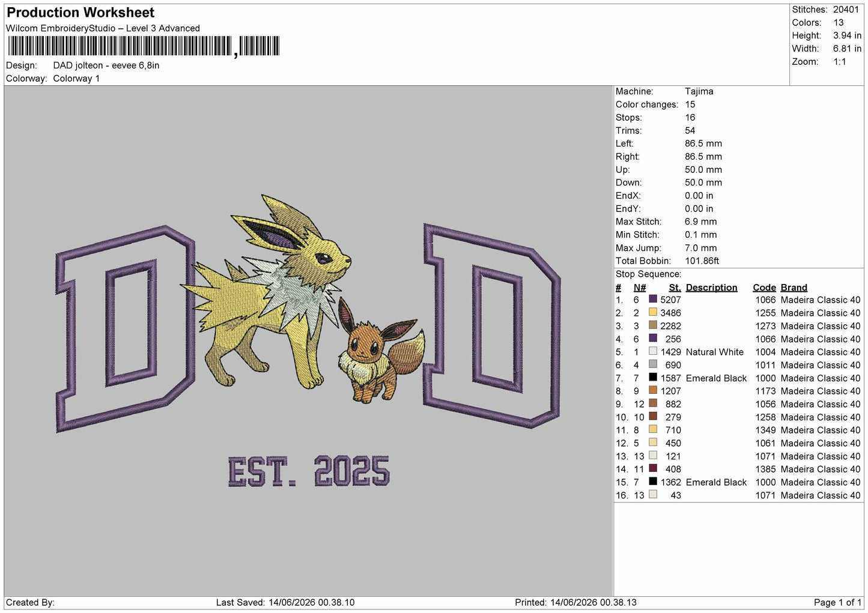Click the Total Bobbin value '101.86ft'
Viewport: 868px width, 613px height.
[702, 261]
